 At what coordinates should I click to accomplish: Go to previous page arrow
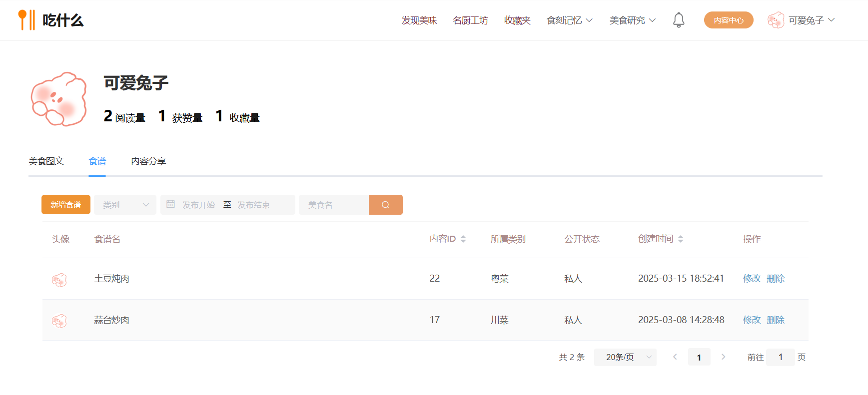675,357
